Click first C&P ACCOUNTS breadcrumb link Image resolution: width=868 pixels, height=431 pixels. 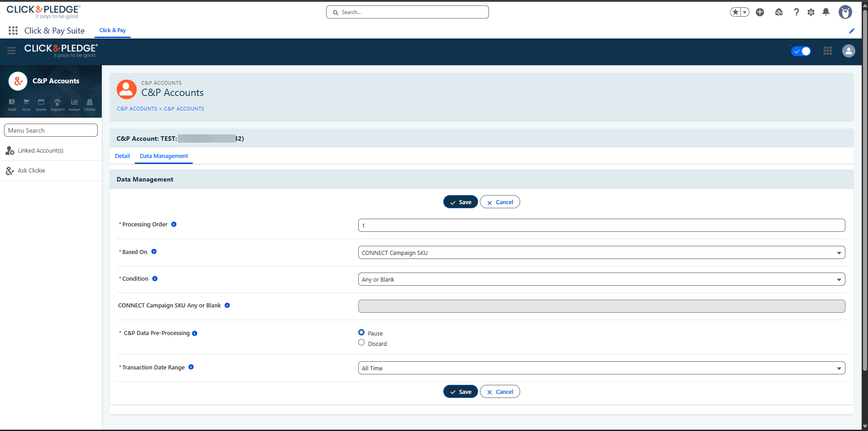(x=137, y=109)
